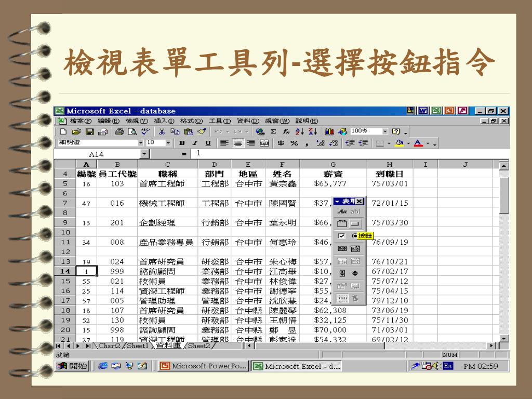This screenshot has height=399, width=532.
Task: Select the Label (Aa) form control
Action: pos(342,212)
